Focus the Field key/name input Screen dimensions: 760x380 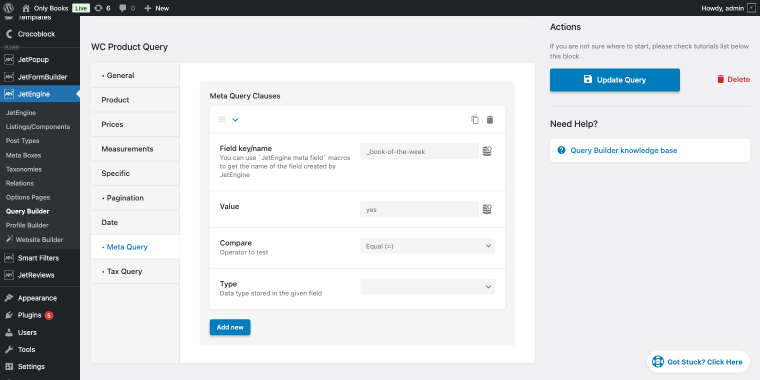click(419, 151)
